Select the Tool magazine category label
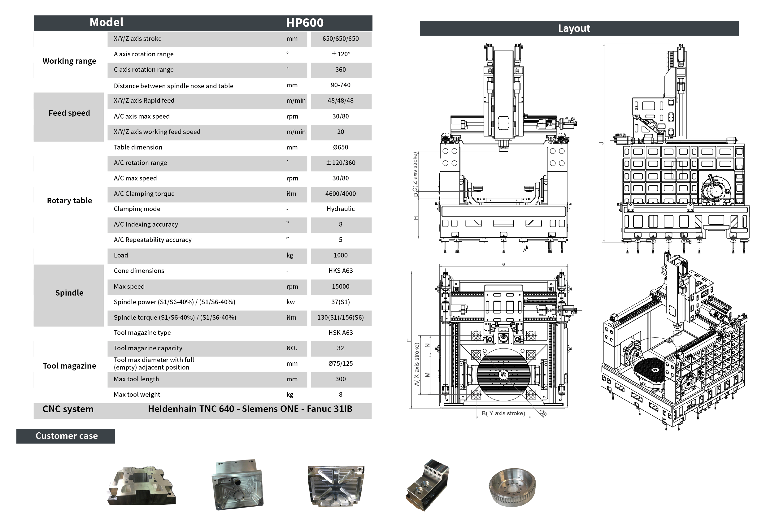The image size is (779, 532). [69, 366]
